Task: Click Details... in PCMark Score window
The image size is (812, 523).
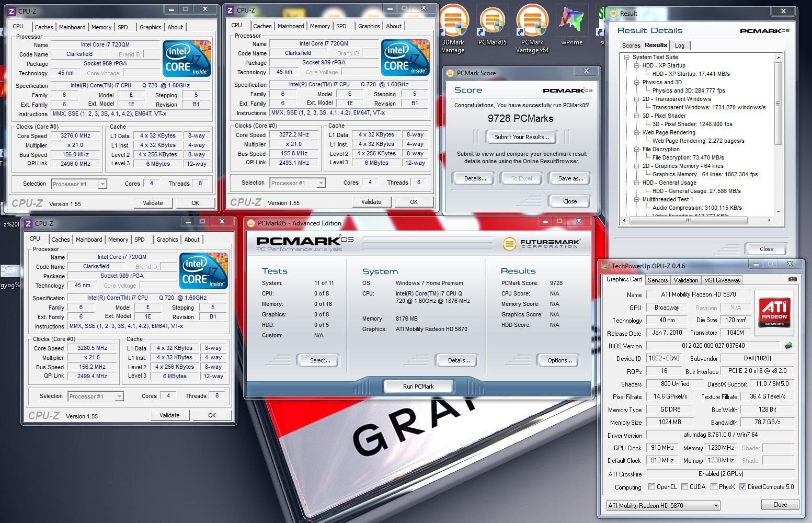Action: 475,178
